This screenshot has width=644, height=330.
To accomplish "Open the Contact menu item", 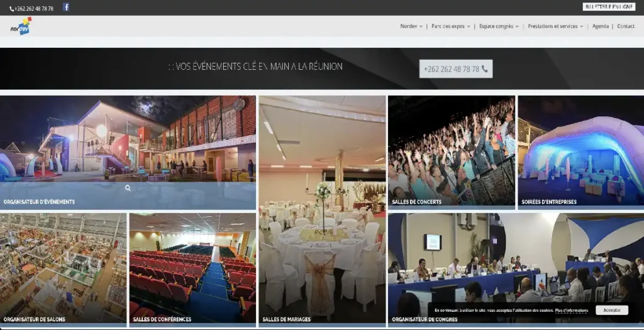I will coord(626,26).
